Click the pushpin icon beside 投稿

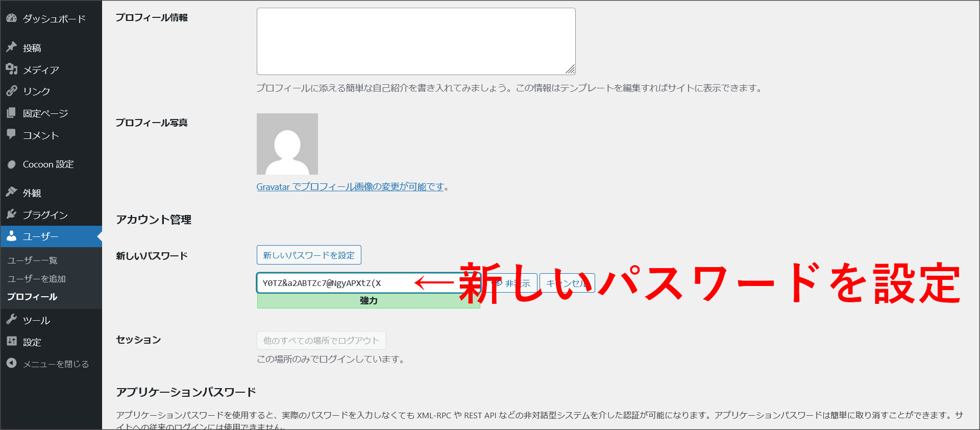click(x=11, y=47)
